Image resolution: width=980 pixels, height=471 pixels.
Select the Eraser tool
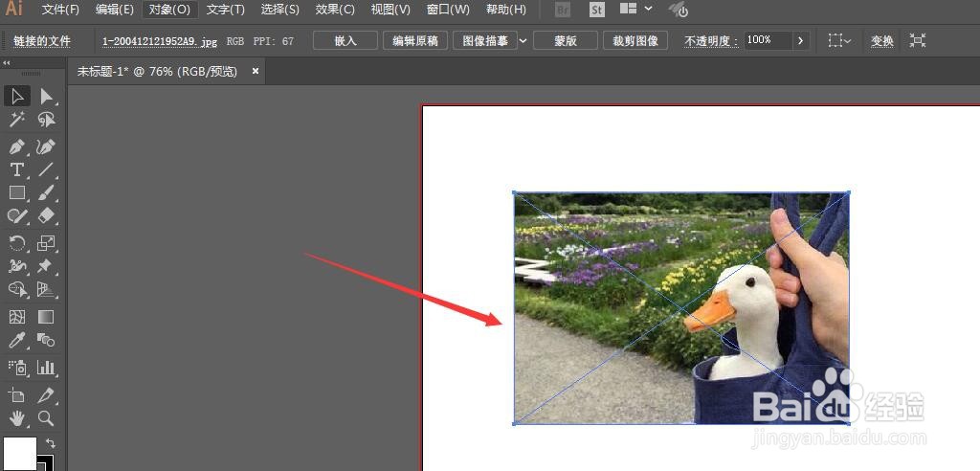click(x=46, y=216)
